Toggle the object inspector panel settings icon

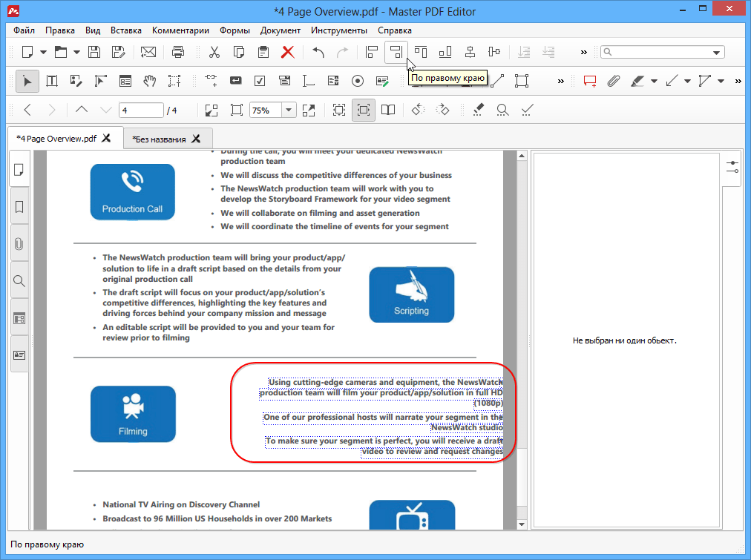coord(732,167)
